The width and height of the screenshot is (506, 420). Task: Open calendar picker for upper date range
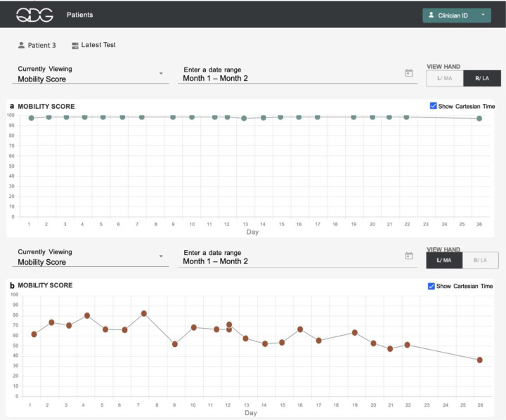click(409, 73)
